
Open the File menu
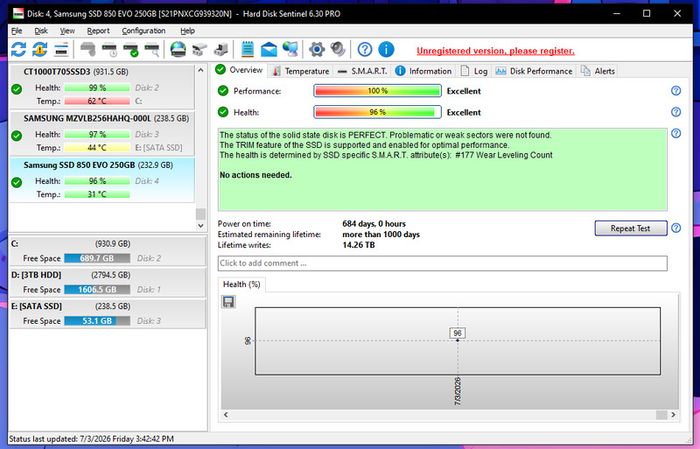[17, 31]
